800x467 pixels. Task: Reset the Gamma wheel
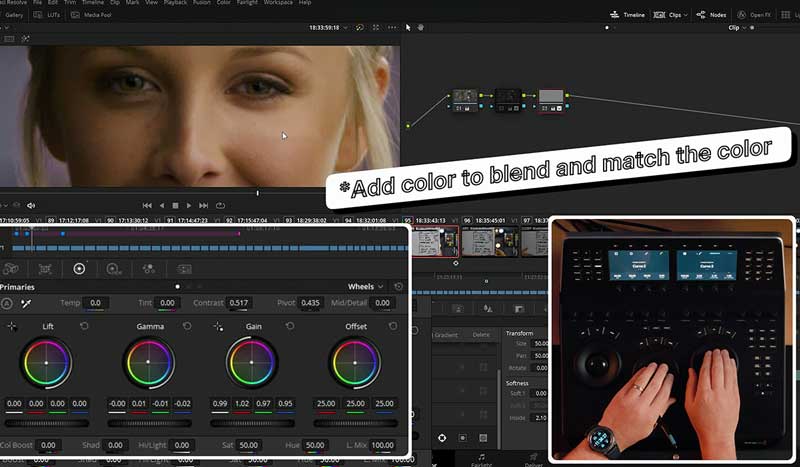187,326
